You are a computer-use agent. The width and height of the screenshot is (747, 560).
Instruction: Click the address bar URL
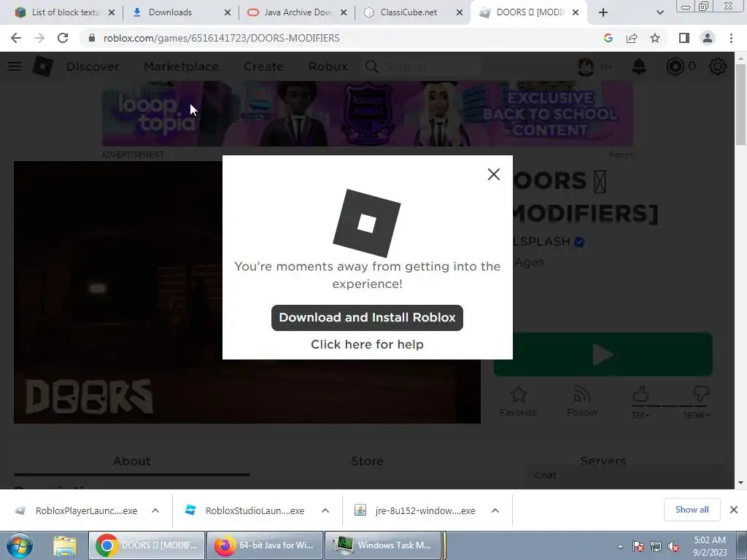pos(222,38)
